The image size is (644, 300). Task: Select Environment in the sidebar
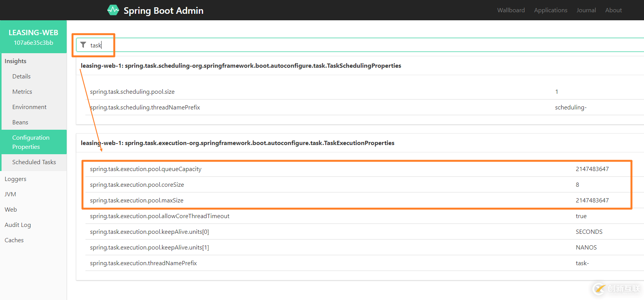pyautogui.click(x=29, y=107)
